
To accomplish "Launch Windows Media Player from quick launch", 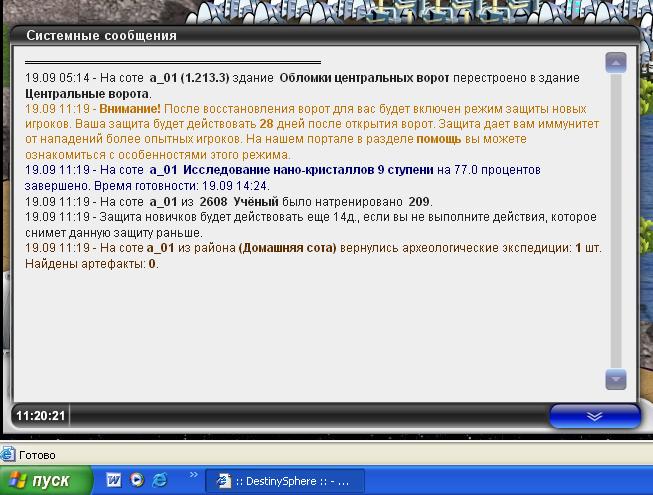I will tap(136, 480).
